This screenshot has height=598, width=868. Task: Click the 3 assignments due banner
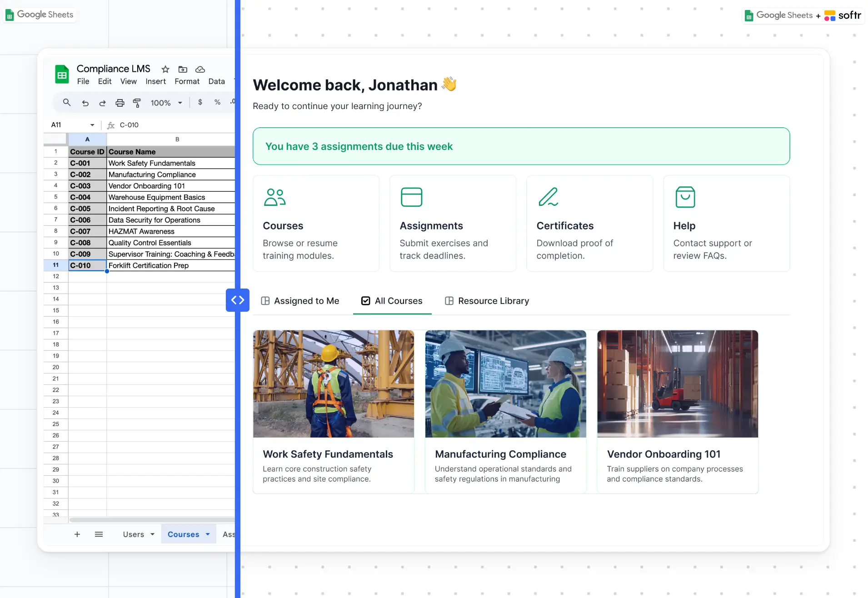click(x=521, y=146)
